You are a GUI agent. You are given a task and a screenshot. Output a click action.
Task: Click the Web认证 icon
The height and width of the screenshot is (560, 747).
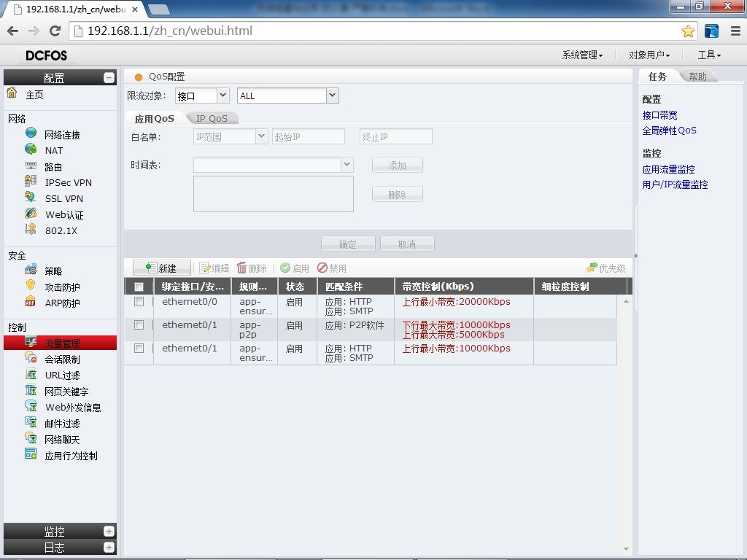point(31,213)
